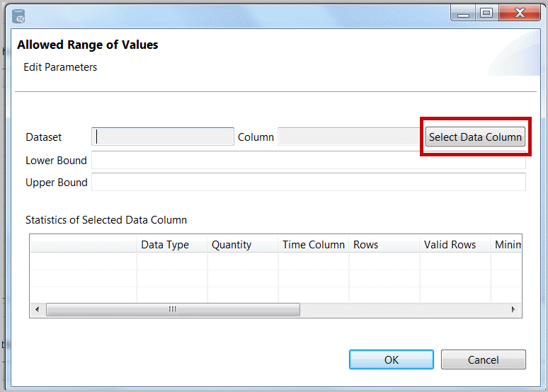The height and width of the screenshot is (392, 548).
Task: Close the dialog with the red X
Action: point(520,13)
